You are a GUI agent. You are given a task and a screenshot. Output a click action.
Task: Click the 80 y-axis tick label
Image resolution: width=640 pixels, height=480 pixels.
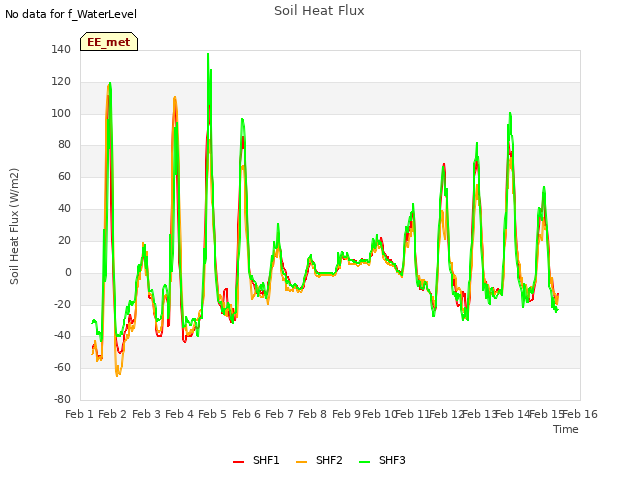(x=64, y=144)
